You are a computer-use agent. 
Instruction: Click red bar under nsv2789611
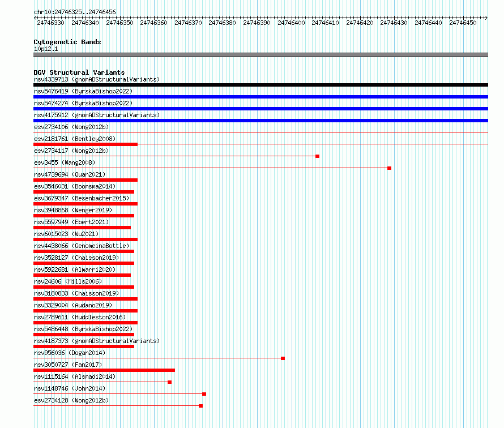click(86, 323)
